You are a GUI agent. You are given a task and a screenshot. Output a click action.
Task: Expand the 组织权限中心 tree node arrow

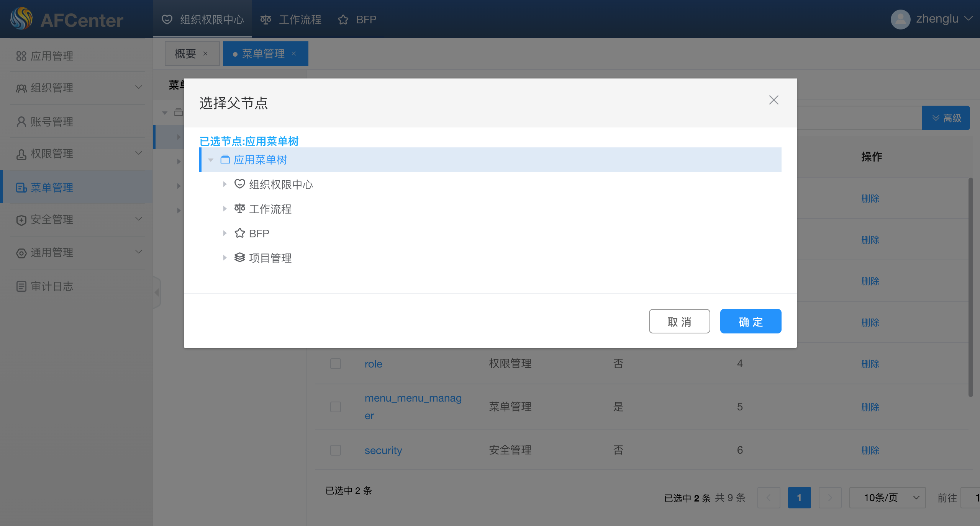pos(225,184)
